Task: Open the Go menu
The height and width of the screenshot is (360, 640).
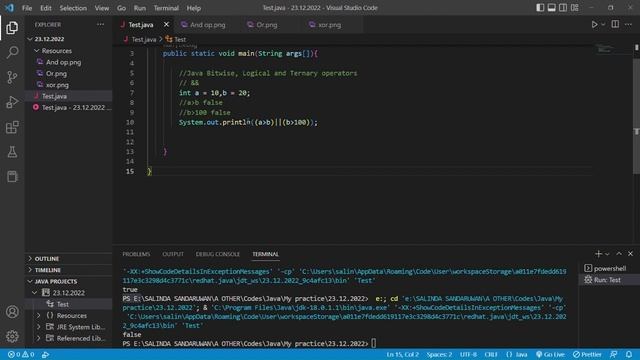Action: click(x=121, y=8)
